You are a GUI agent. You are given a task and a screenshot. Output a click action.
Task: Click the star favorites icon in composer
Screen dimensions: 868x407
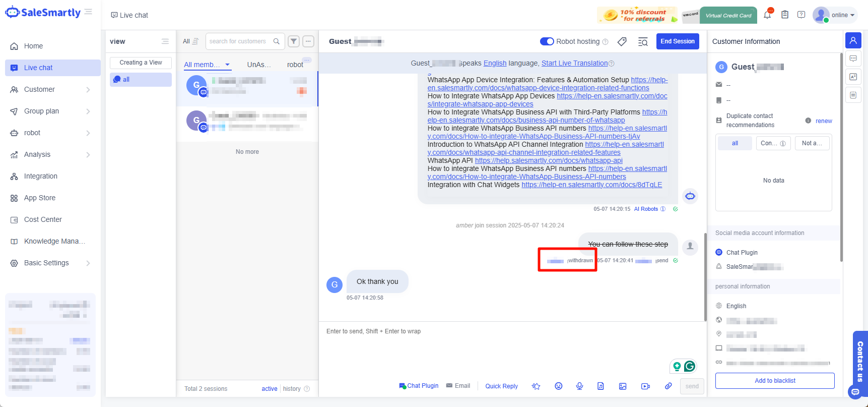pos(536,386)
